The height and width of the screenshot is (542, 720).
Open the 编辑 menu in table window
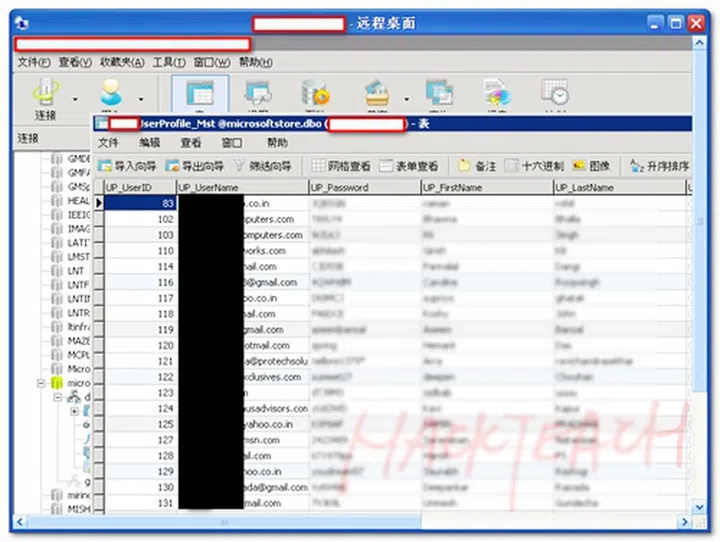[149, 143]
